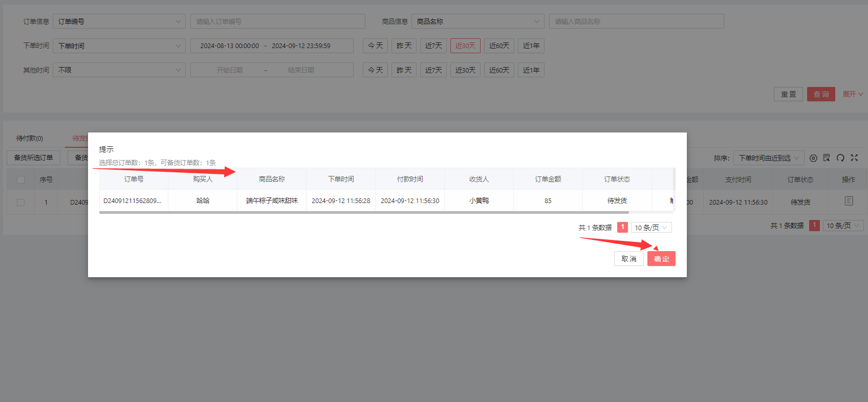868x402 pixels.
Task: Open the 订单编号 dropdown
Action: coord(119,21)
